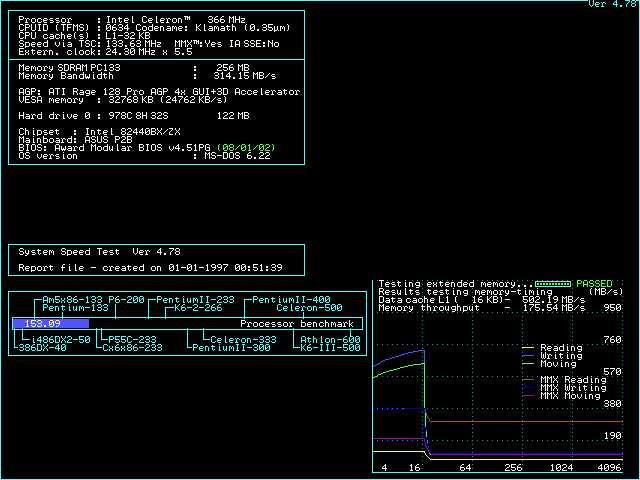The image size is (640, 480).
Task: Click the K6-2-266 reference label
Action: click(x=198, y=308)
